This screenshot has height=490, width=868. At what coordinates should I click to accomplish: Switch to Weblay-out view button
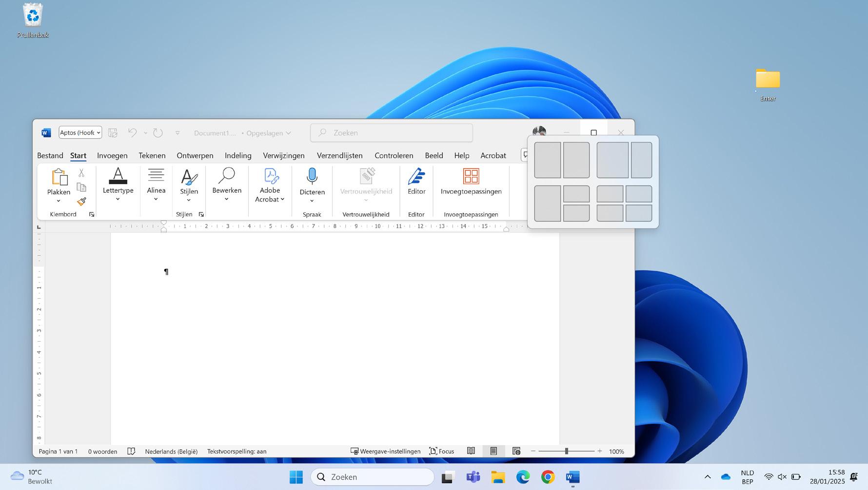coord(516,451)
